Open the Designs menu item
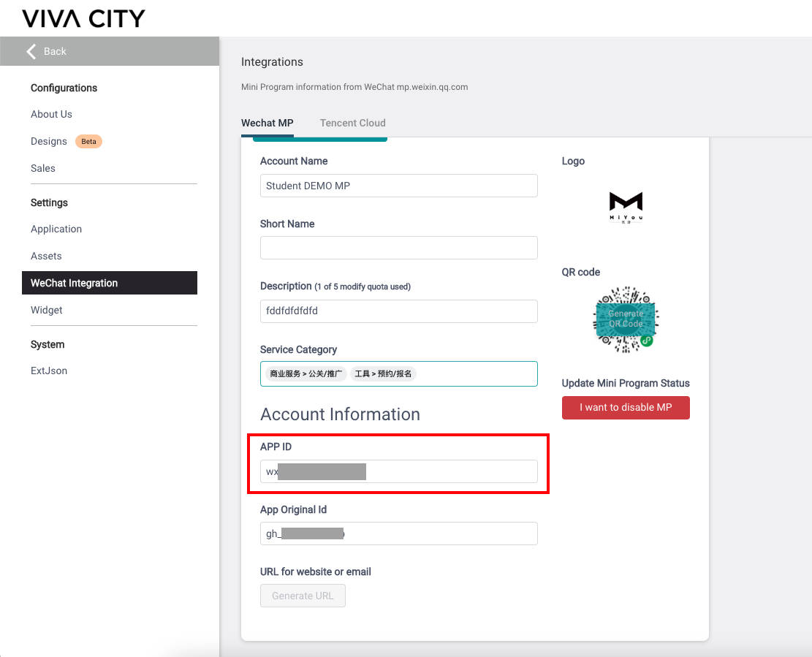This screenshot has height=657, width=812. click(x=49, y=141)
